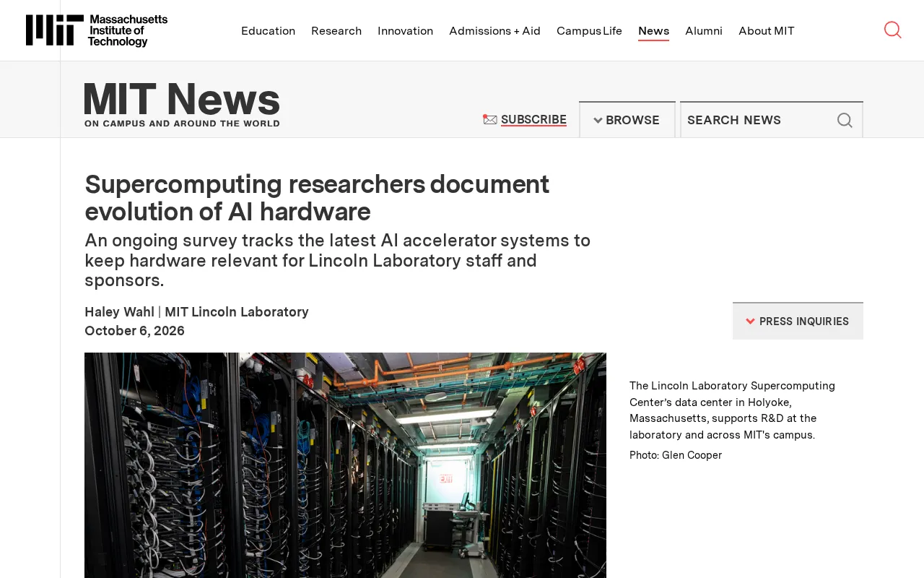Click the Photo: Glen Cooper credit
The height and width of the screenshot is (578, 924).
pyautogui.click(x=676, y=455)
